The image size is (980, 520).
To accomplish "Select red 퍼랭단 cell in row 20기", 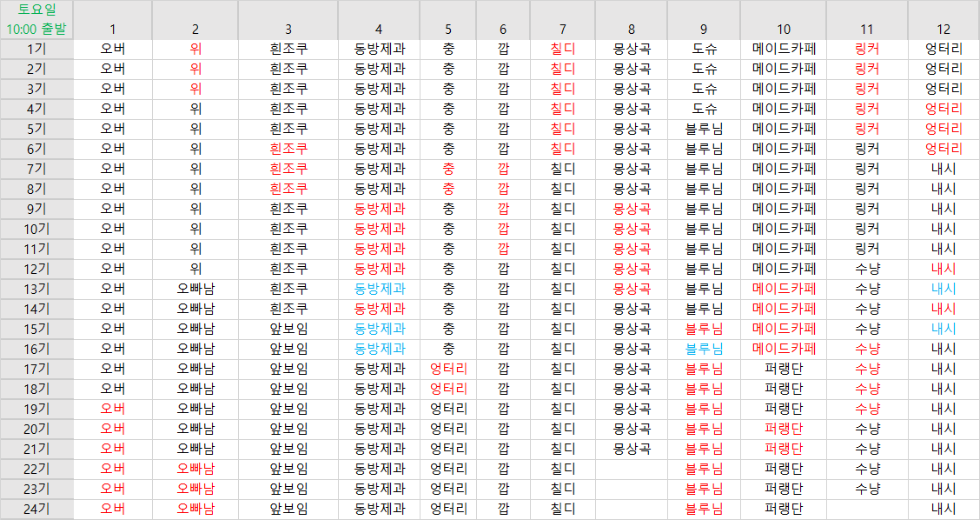I will (x=784, y=429).
